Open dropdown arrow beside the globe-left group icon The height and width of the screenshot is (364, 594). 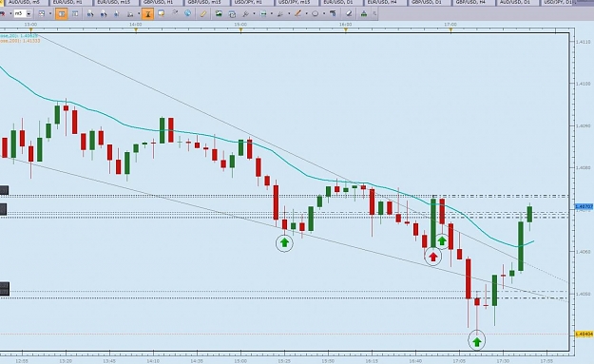tap(139, 14)
